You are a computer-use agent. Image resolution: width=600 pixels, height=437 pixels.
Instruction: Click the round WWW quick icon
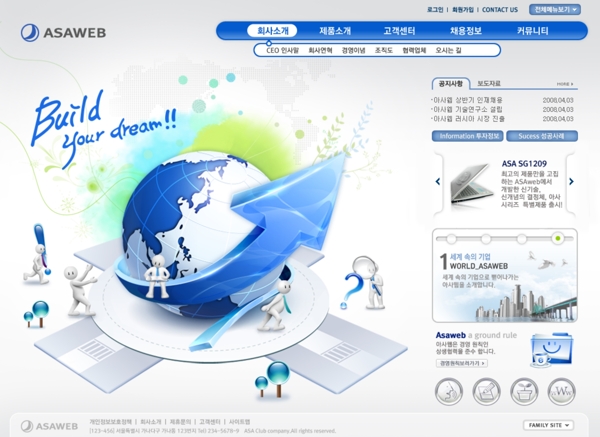click(561, 391)
